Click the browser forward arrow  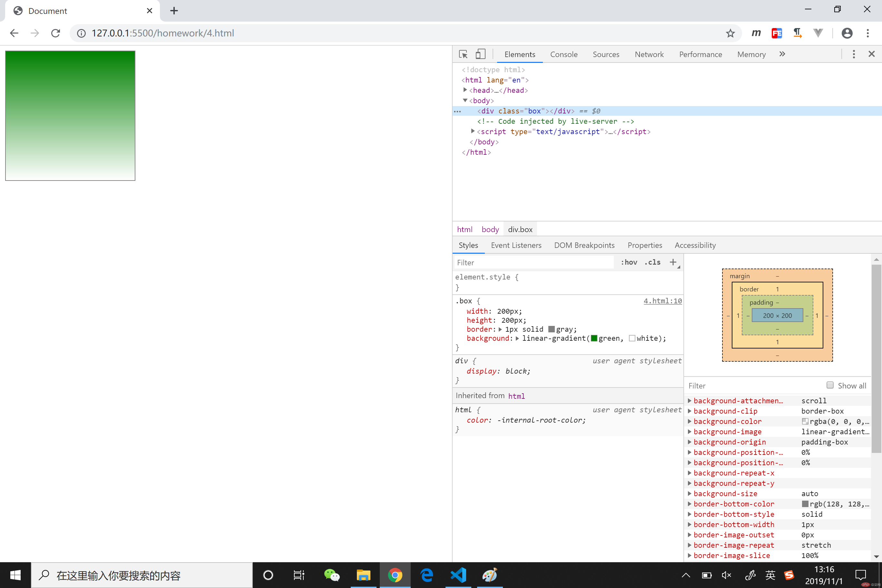[35, 34]
